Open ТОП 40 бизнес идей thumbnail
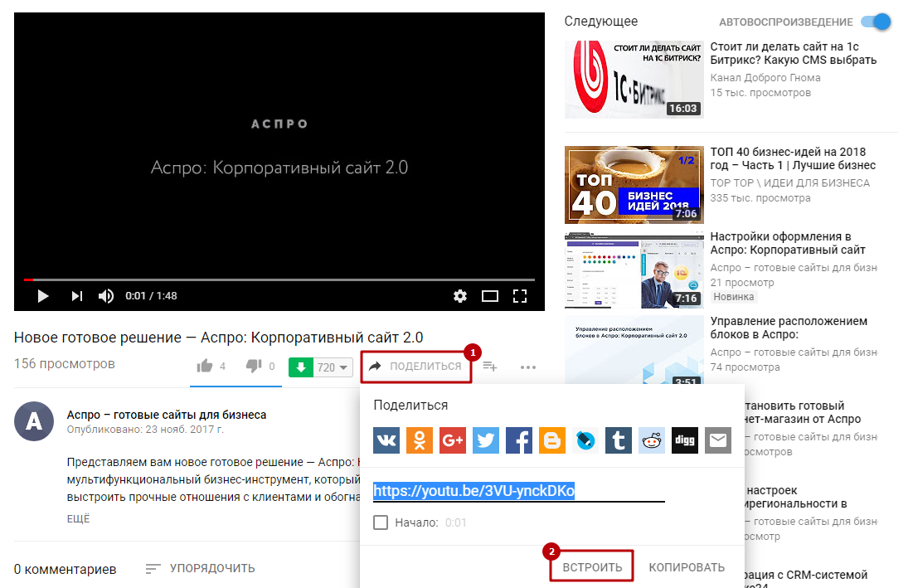Screen dimensions: 913x588 [634, 185]
